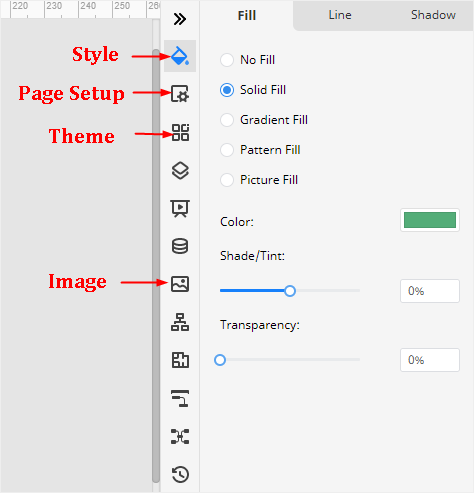
Task: Click the 'Color:' label text
Action: point(237,222)
